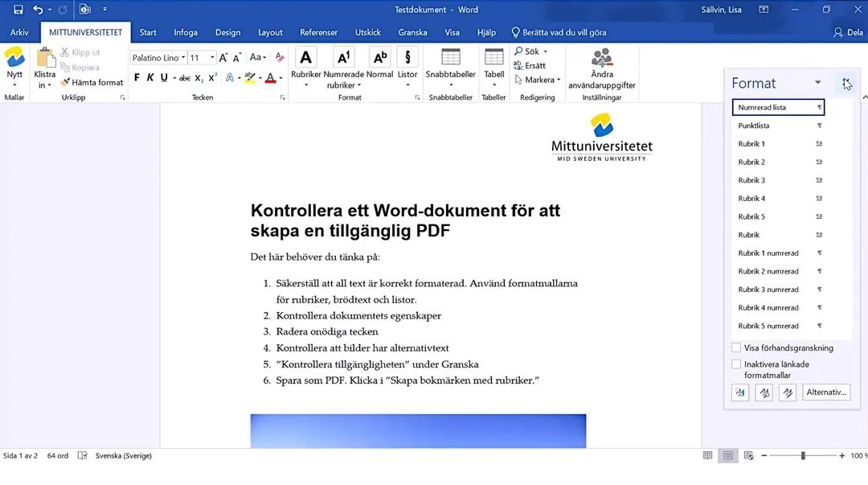
Task: Enable superscript formatting
Action: click(x=212, y=76)
